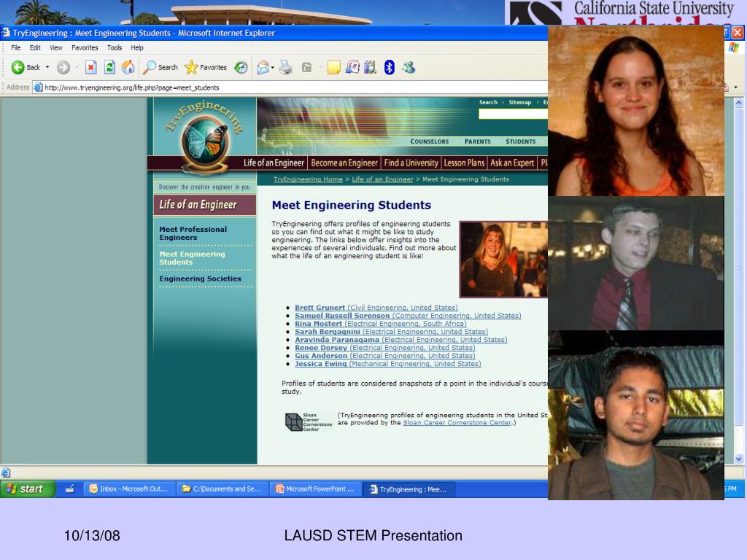
Task: Click the Windows start button
Action: tap(27, 489)
